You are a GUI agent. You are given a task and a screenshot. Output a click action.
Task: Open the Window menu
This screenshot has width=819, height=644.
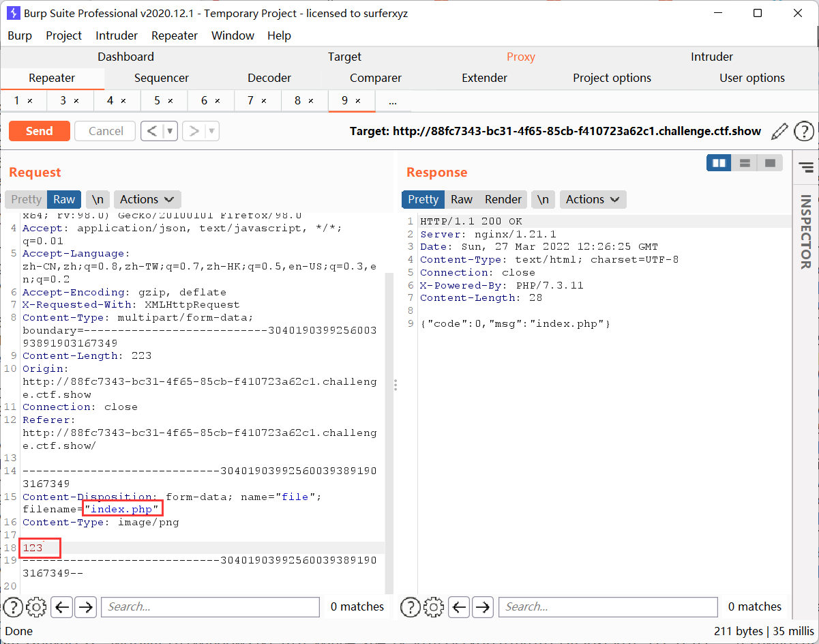pyautogui.click(x=233, y=35)
